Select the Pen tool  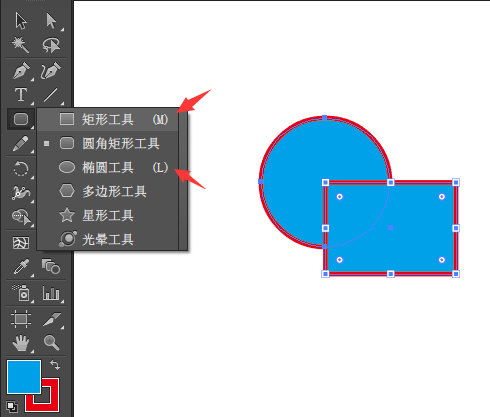pyautogui.click(x=21, y=70)
